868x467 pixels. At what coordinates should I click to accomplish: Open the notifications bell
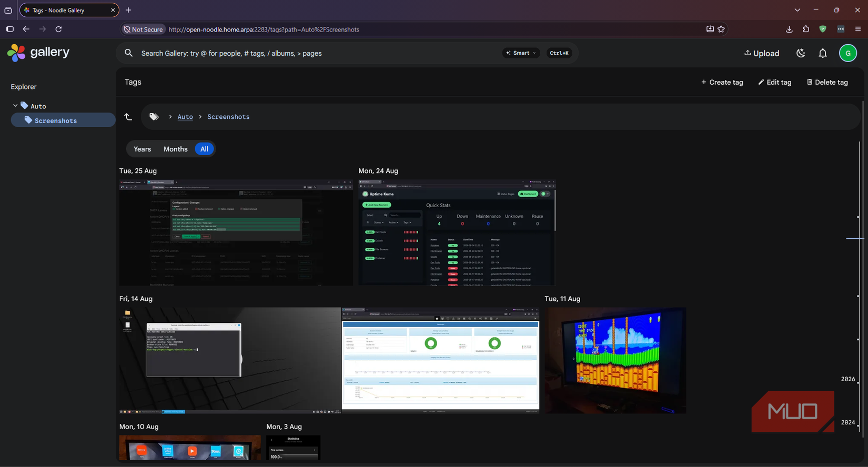(823, 53)
